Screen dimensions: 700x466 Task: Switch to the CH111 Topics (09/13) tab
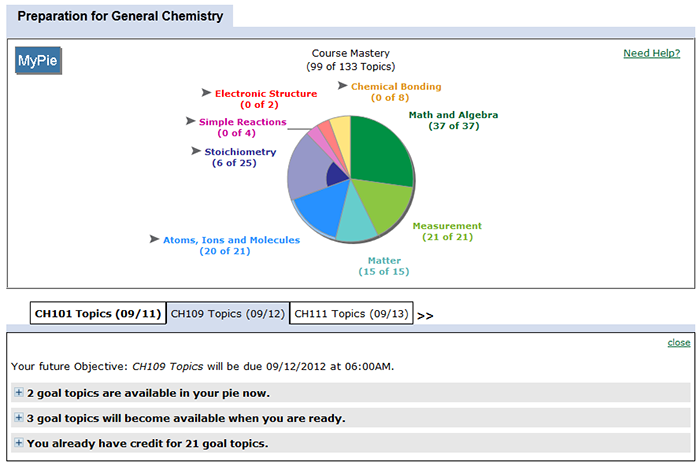(x=351, y=314)
